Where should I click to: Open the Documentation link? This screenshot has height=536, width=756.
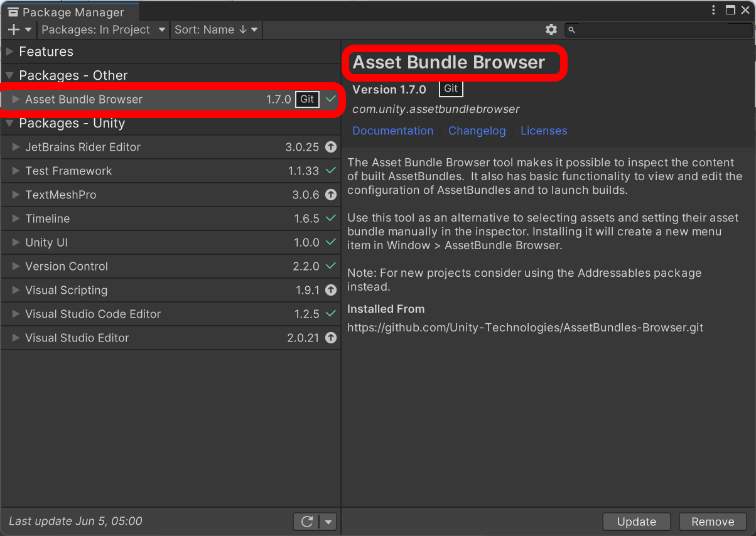pyautogui.click(x=392, y=131)
